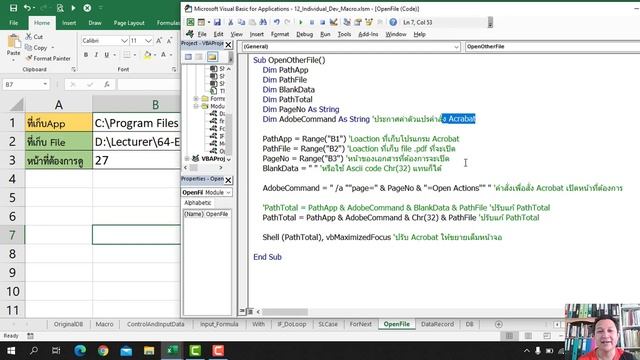Screen dimensions: 640x360
Task: Click the View Microsoft Excel icon in VBA toolbar
Action: pyautogui.click(x=190, y=22)
